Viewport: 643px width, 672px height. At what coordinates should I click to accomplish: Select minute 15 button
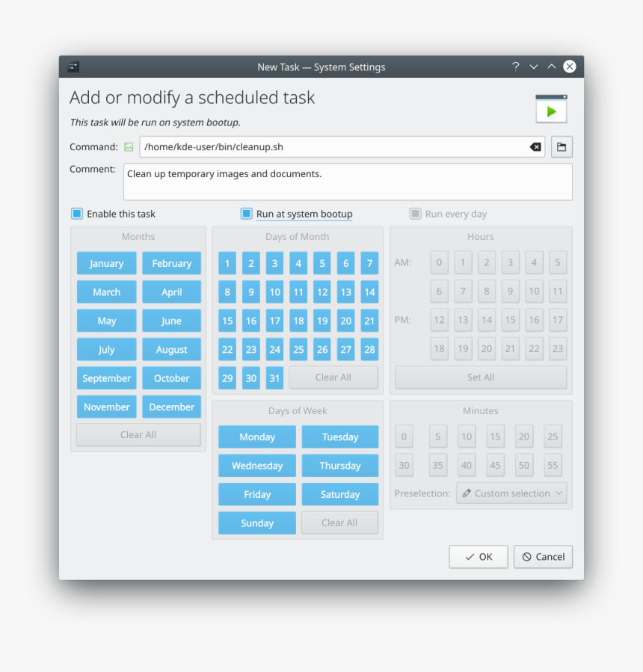pos(496,437)
